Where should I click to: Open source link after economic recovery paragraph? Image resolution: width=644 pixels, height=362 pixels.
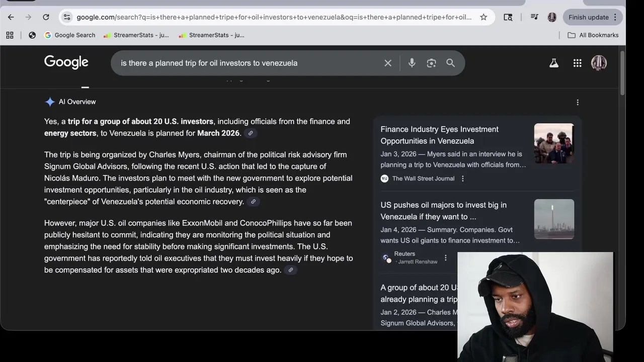[x=254, y=202]
